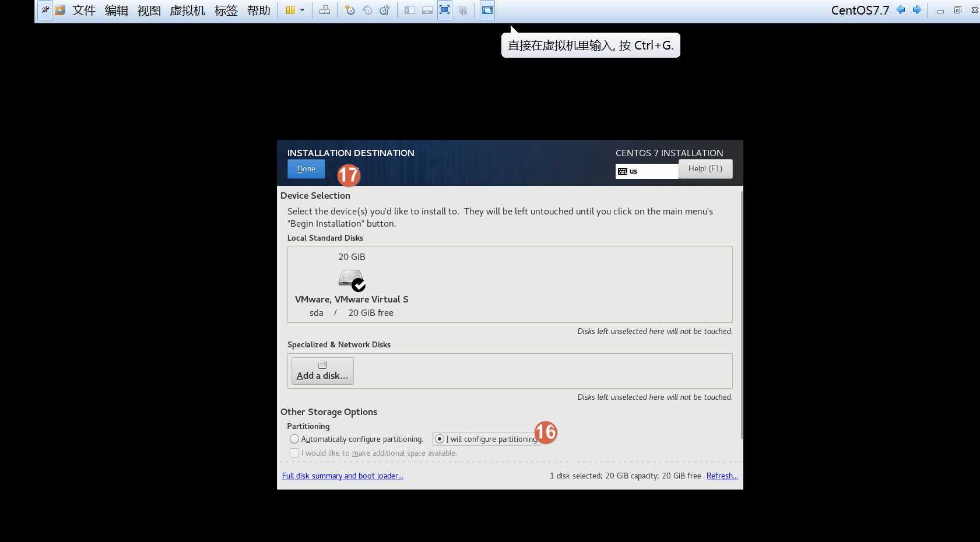Click the yellow pause VM icon
The height and width of the screenshot is (542, 980).
pos(290,10)
